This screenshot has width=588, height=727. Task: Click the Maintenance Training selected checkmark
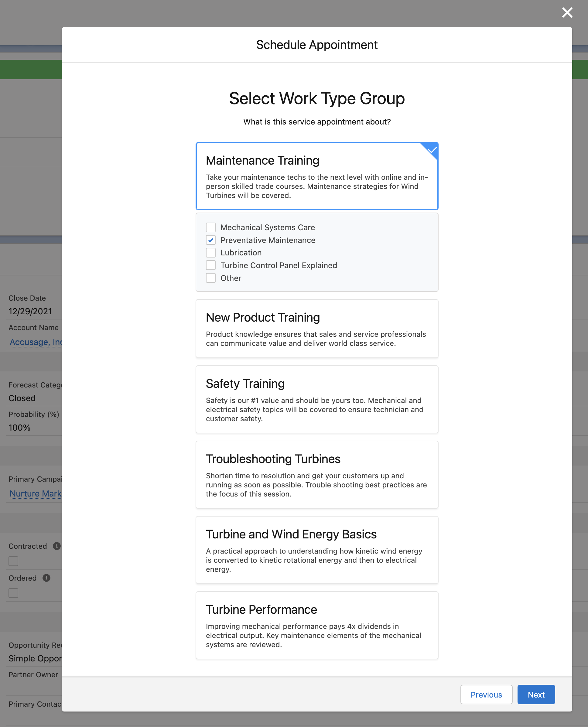click(x=432, y=149)
